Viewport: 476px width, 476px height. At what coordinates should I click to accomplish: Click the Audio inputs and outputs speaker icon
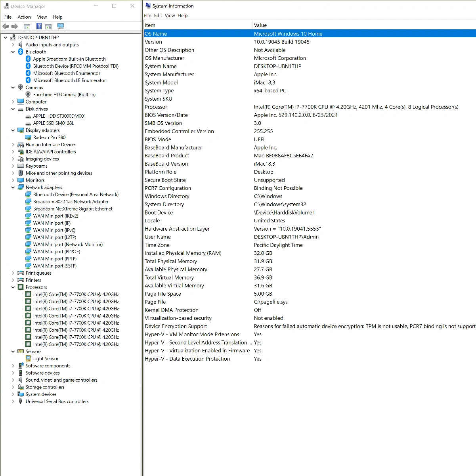coord(21,45)
